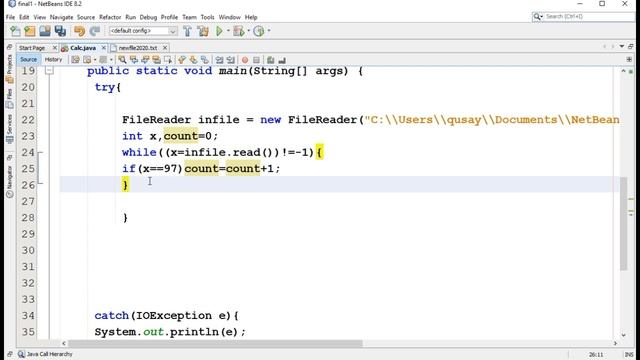Viewport: 640px width, 360px height.
Task: Click the Find Selection magnifier icon
Action: (122, 60)
